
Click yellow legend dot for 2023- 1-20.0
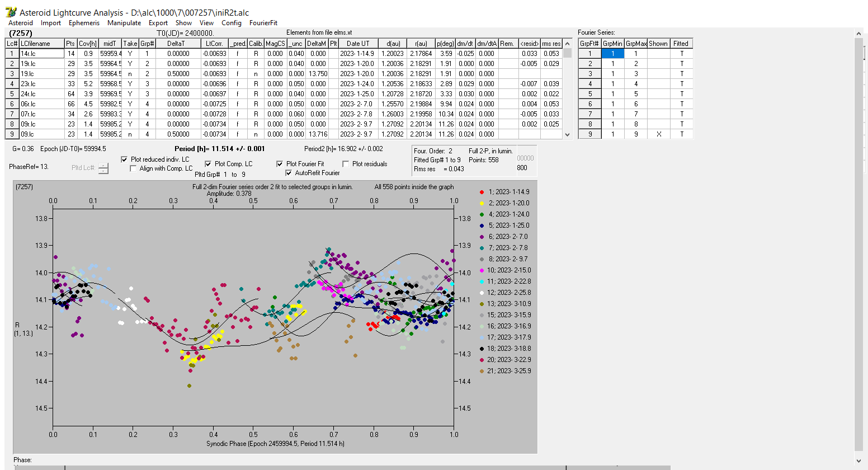point(482,203)
